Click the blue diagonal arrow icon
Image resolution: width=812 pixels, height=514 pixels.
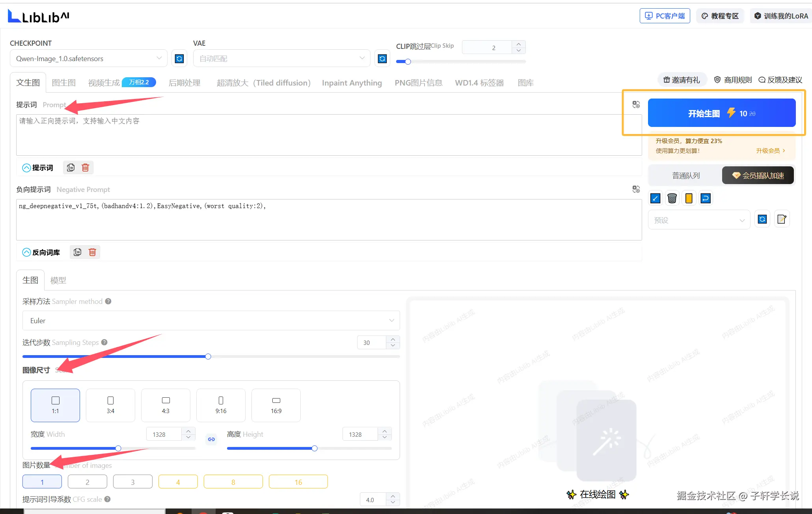656,198
